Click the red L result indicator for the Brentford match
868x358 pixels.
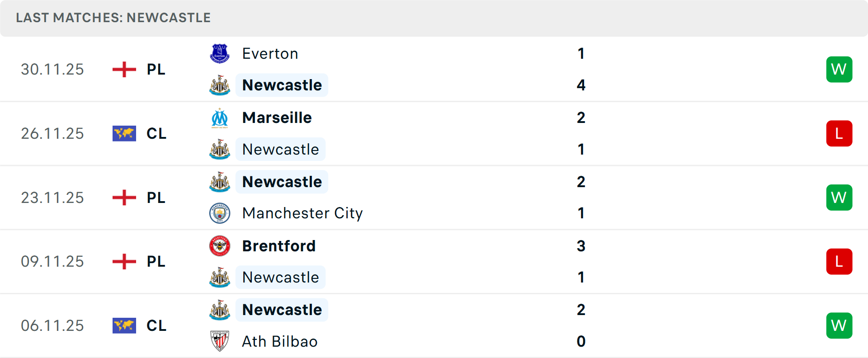pyautogui.click(x=839, y=262)
